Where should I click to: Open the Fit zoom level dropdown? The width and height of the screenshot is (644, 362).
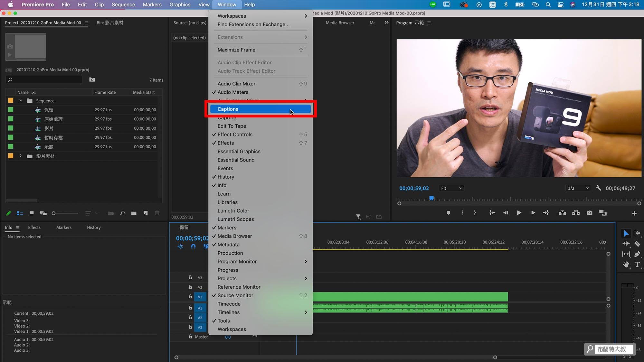click(x=451, y=188)
